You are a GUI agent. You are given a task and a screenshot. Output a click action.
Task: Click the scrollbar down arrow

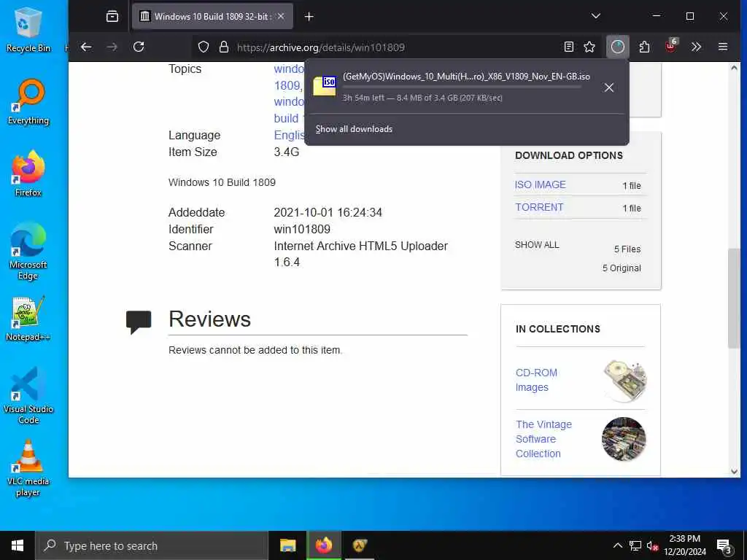coord(734,472)
